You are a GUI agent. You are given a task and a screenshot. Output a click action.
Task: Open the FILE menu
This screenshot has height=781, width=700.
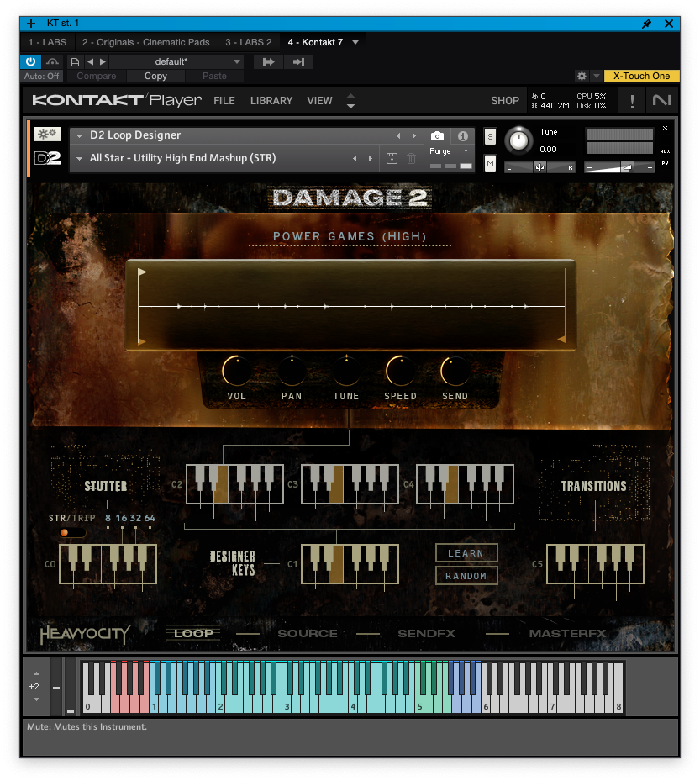click(224, 101)
